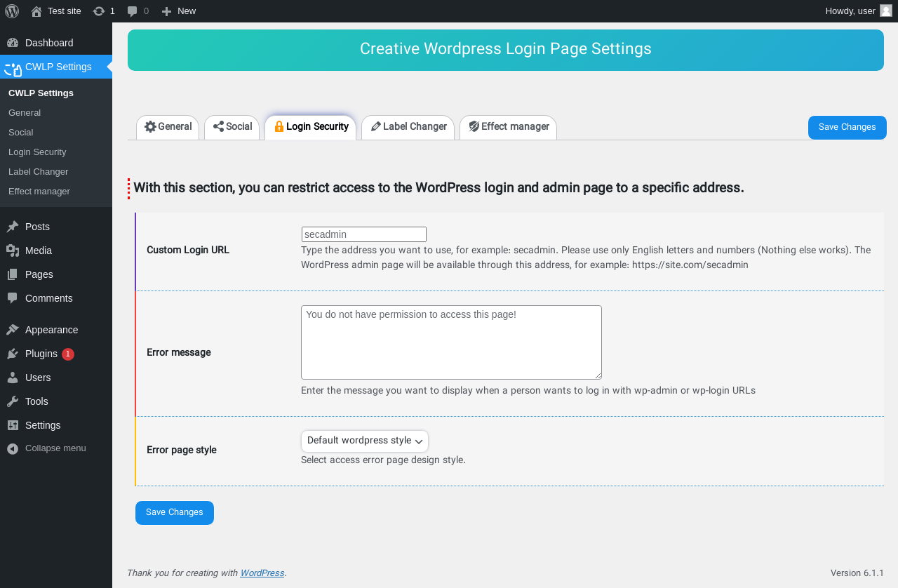Open the Posts menu label
Screen dimensions: 898x588
(x=37, y=227)
